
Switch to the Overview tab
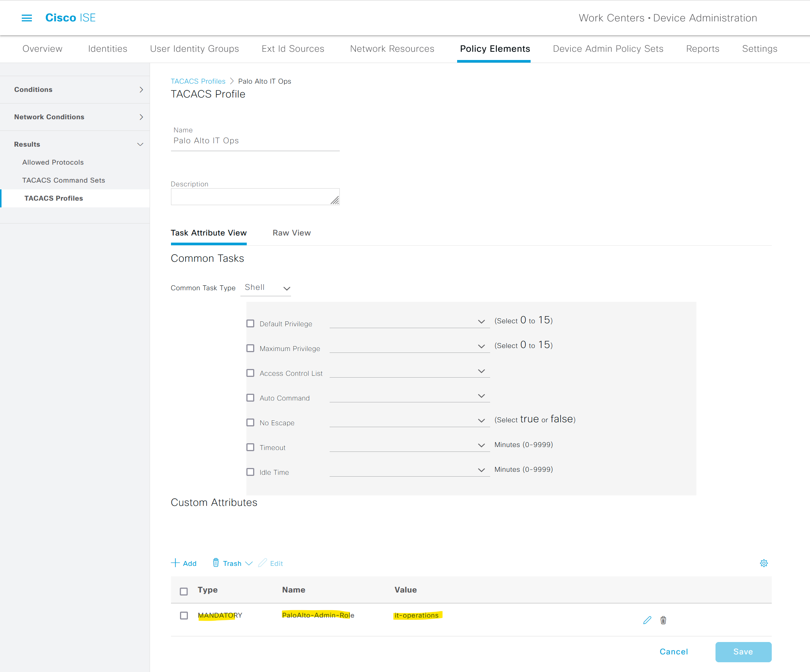coord(42,49)
